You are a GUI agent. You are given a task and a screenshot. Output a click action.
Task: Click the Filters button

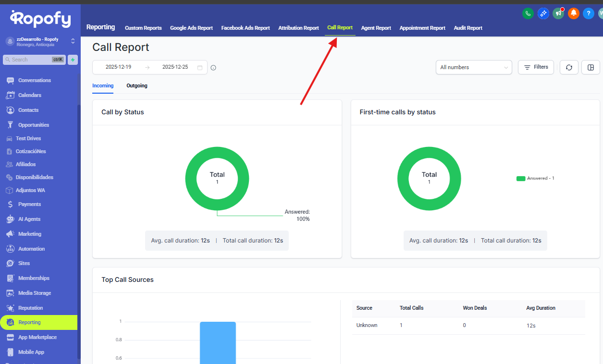tap(536, 67)
